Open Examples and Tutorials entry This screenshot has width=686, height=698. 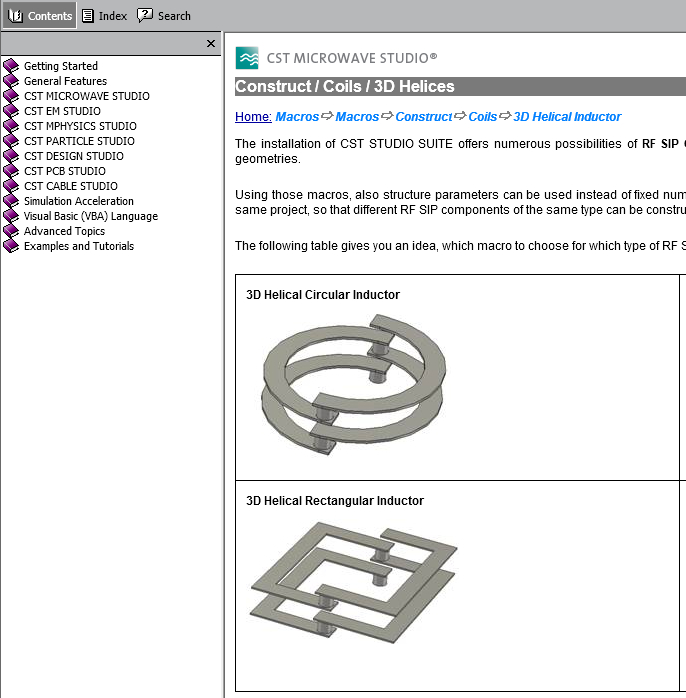(x=79, y=246)
